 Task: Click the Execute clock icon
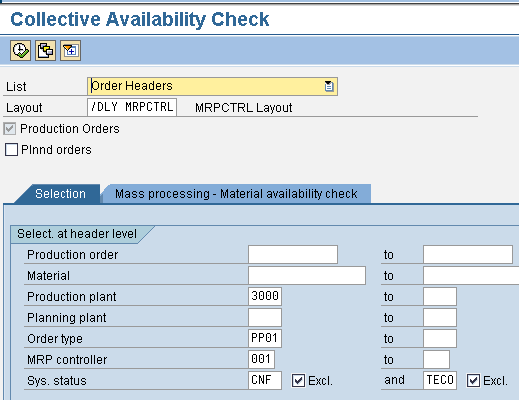point(20,51)
